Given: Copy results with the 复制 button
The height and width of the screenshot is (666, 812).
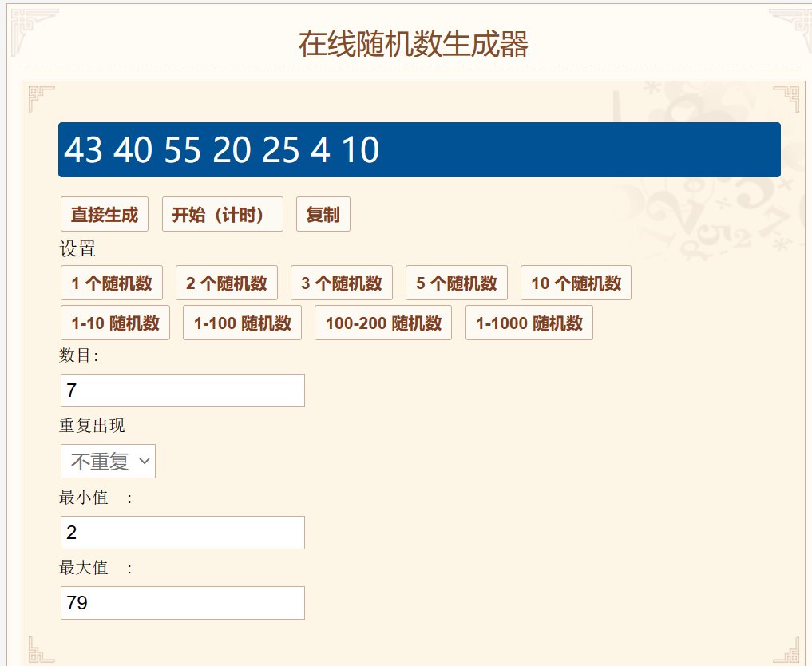Looking at the screenshot, I should 323,214.
